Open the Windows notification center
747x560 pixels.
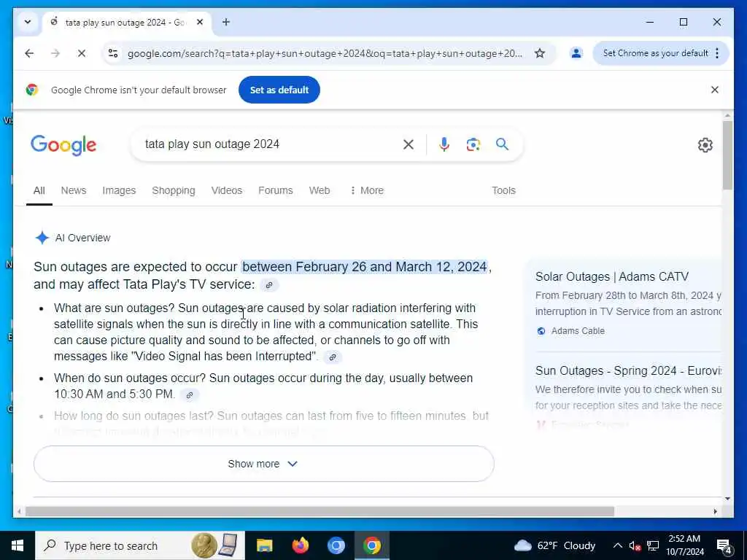tap(724, 545)
